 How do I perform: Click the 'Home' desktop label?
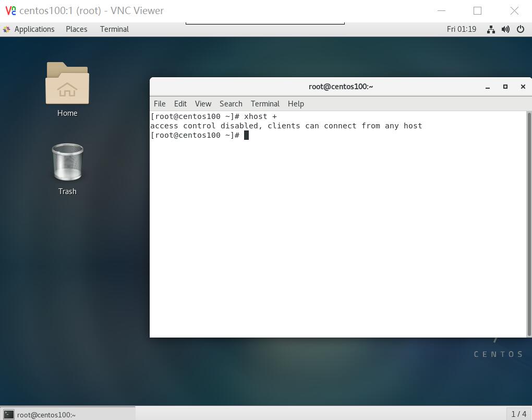[67, 113]
